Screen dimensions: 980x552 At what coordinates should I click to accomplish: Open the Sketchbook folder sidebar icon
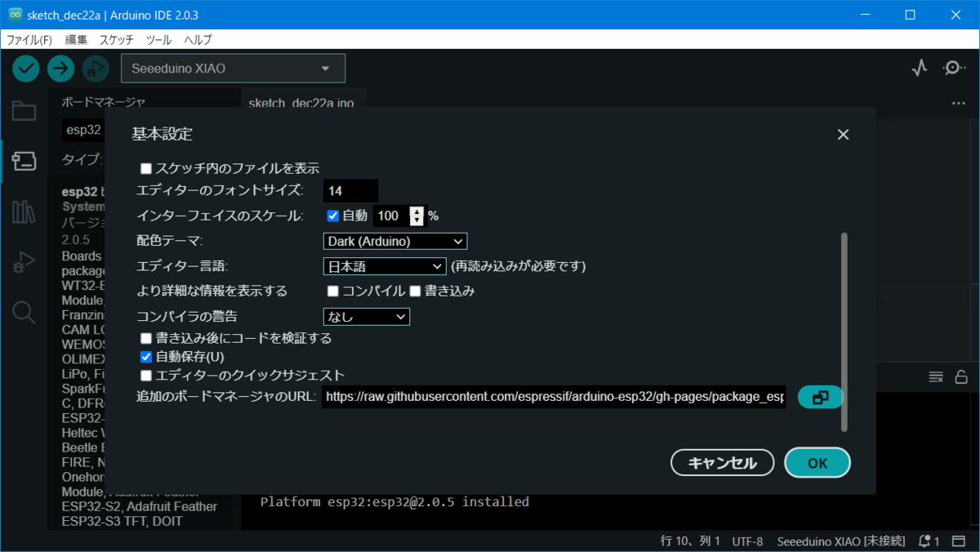point(24,111)
